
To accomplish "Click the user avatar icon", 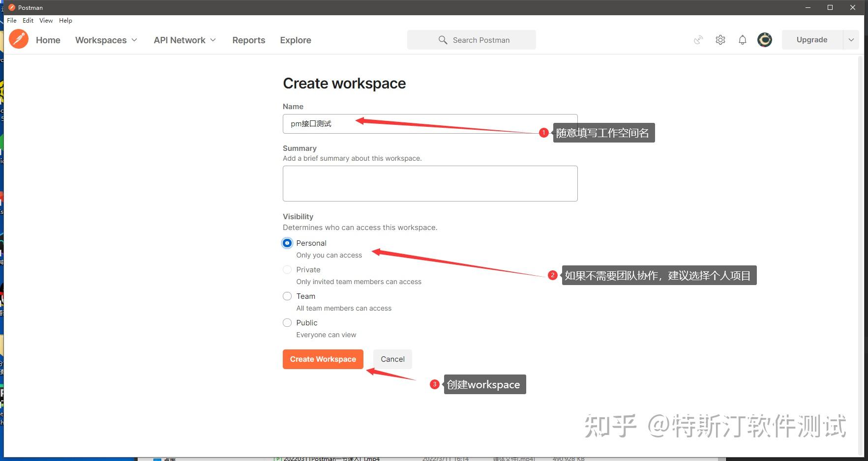I will (765, 40).
